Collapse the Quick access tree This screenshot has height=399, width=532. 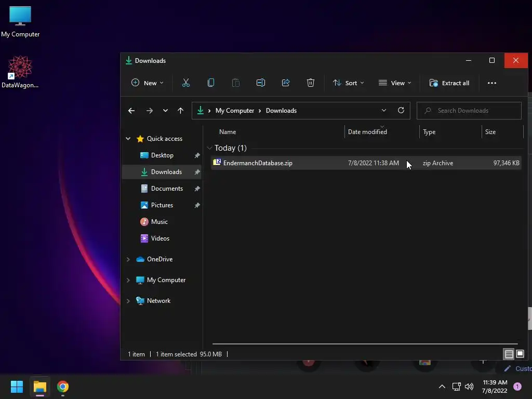[x=128, y=138]
